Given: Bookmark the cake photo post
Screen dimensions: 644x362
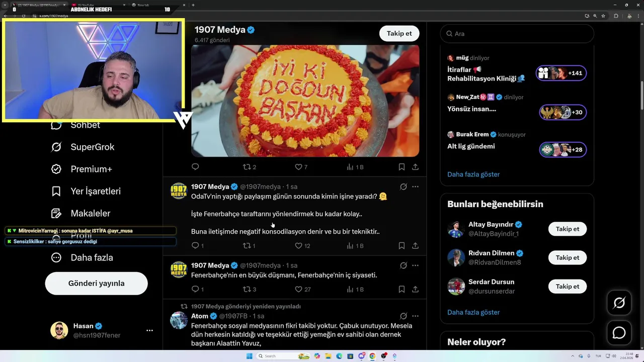Looking at the screenshot, I should [401, 167].
